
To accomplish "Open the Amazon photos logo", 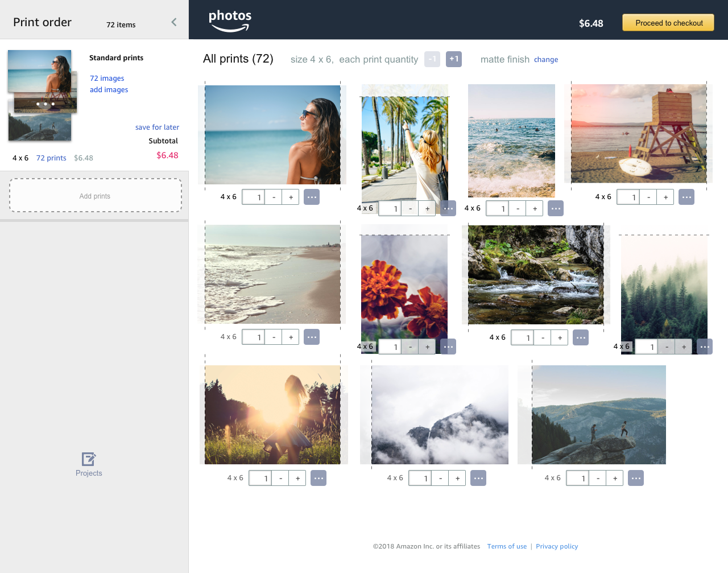I will coord(230,21).
